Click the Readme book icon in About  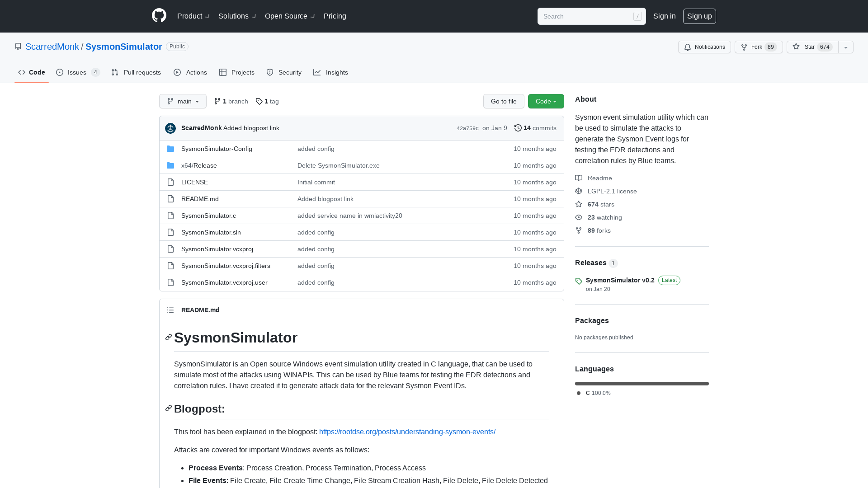tap(579, 178)
